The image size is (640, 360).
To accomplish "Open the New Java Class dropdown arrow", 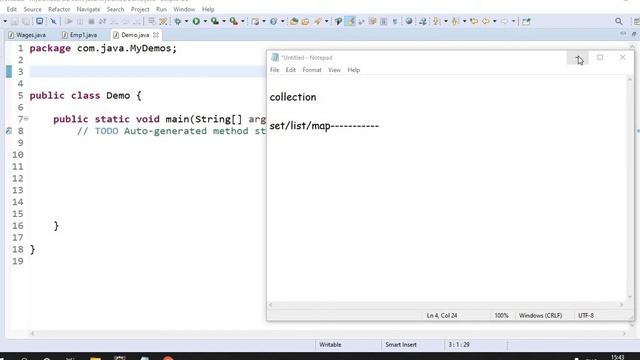I will click(x=282, y=21).
